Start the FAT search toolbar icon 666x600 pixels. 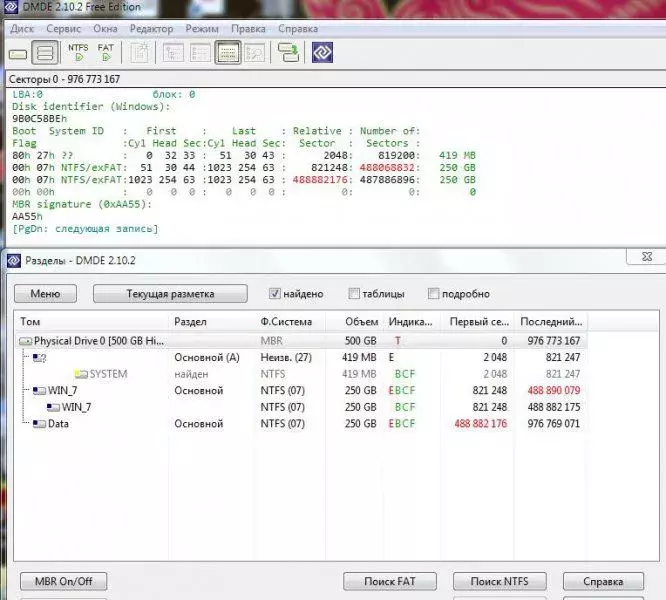click(106, 52)
